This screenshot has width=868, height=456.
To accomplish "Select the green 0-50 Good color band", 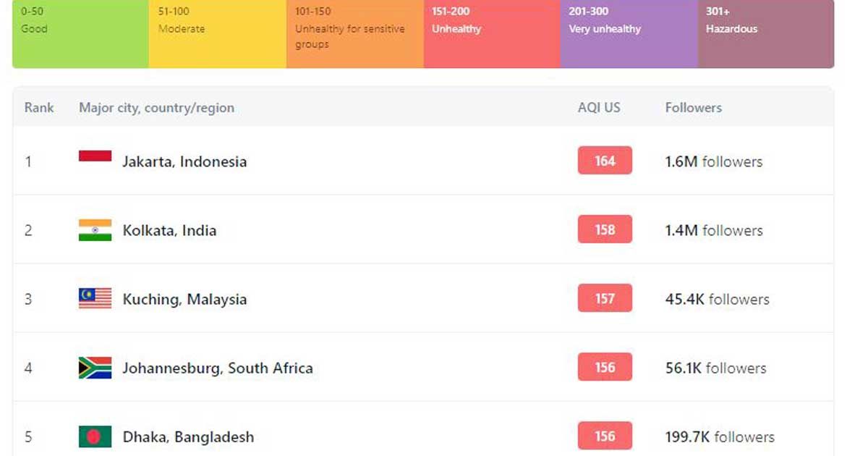I will coord(81,34).
